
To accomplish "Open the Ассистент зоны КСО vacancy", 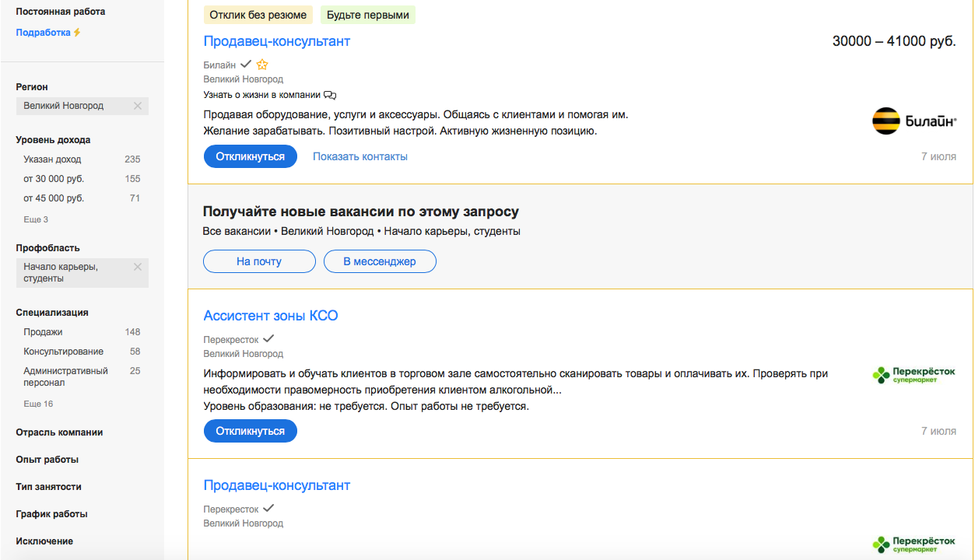I will click(271, 316).
